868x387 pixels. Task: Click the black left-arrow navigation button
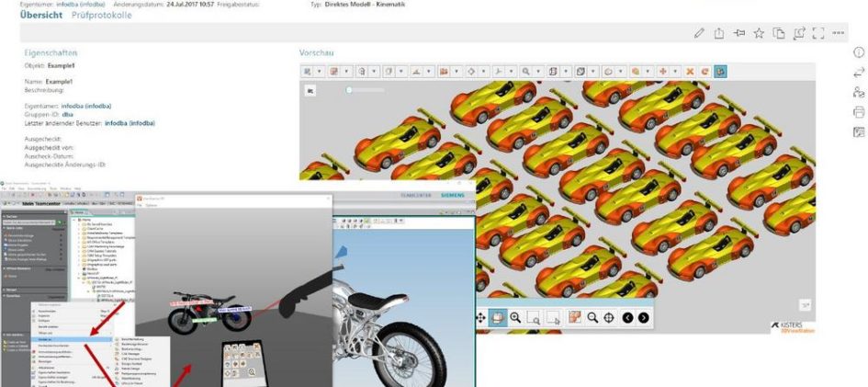pos(628,317)
